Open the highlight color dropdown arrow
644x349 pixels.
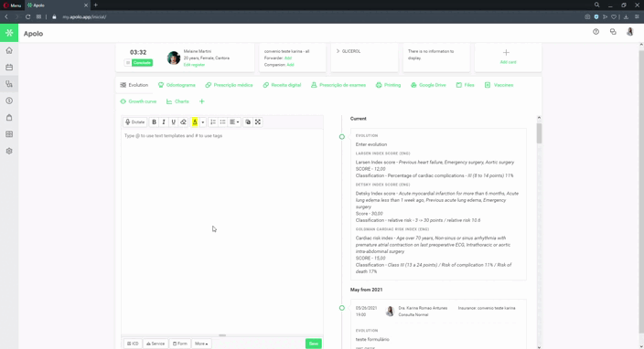point(202,122)
